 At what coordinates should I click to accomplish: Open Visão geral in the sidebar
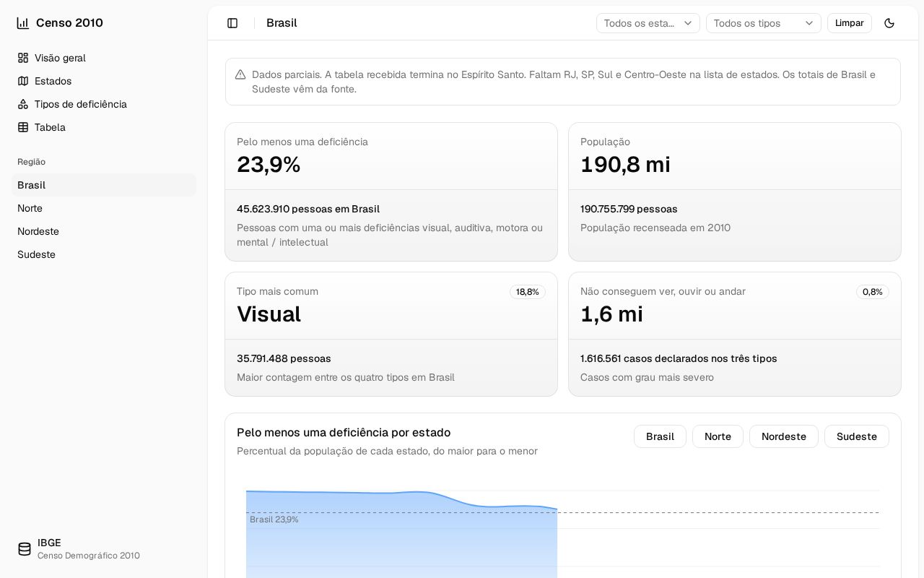pos(104,58)
